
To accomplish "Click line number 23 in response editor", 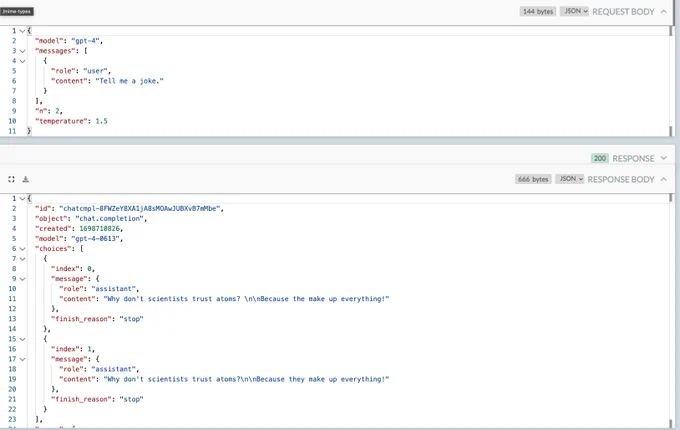I will pyautogui.click(x=12, y=419).
